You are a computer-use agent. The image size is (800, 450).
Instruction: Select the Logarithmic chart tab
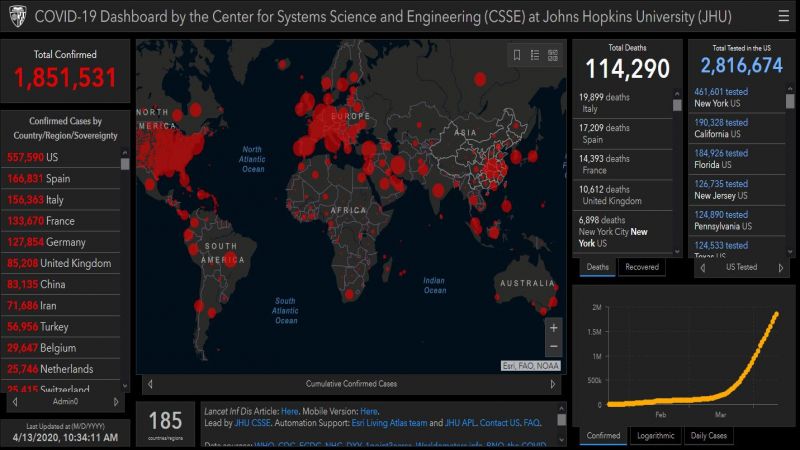tap(656, 436)
